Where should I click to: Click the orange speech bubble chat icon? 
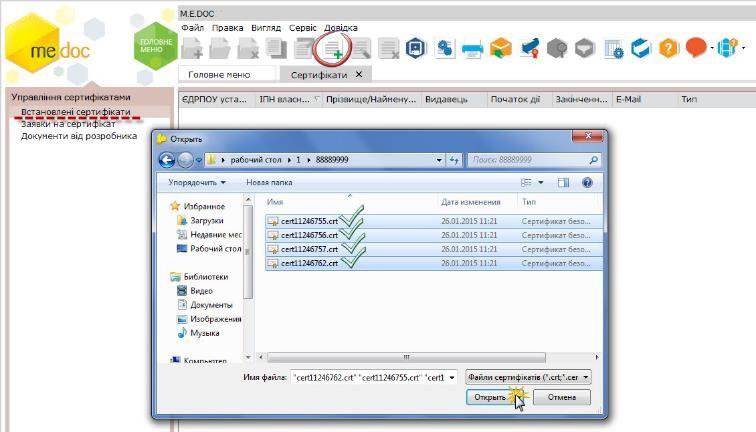coord(696,48)
